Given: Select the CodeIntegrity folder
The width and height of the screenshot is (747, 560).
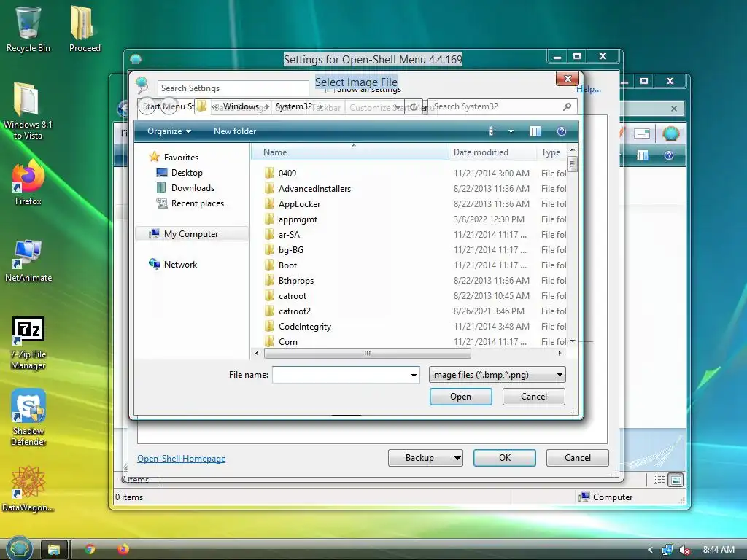Looking at the screenshot, I should 304,326.
